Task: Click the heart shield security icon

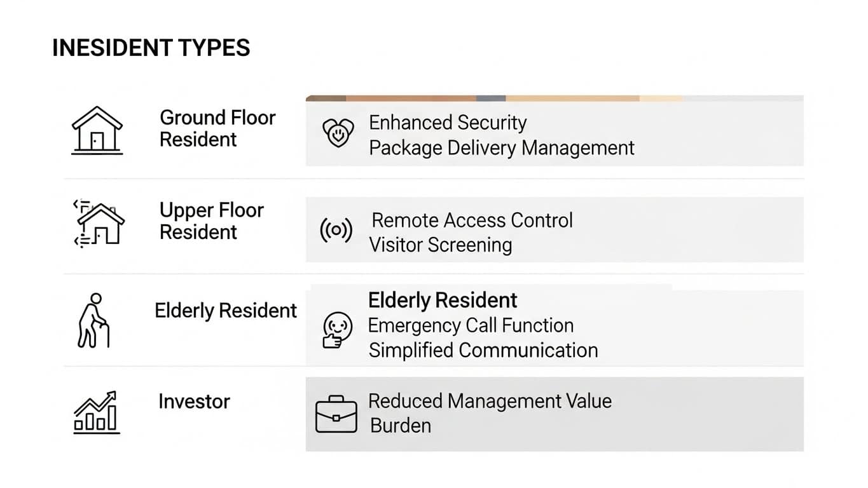Action: coord(338,133)
